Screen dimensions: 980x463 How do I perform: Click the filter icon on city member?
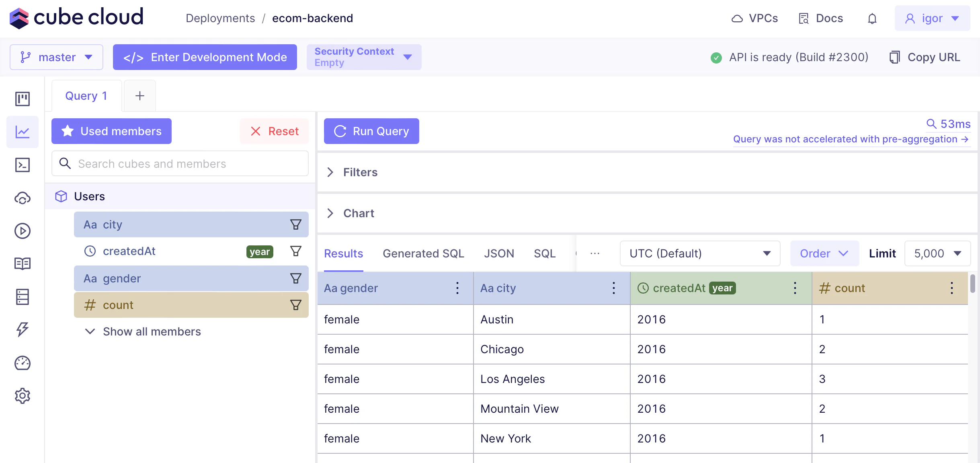pyautogui.click(x=296, y=224)
